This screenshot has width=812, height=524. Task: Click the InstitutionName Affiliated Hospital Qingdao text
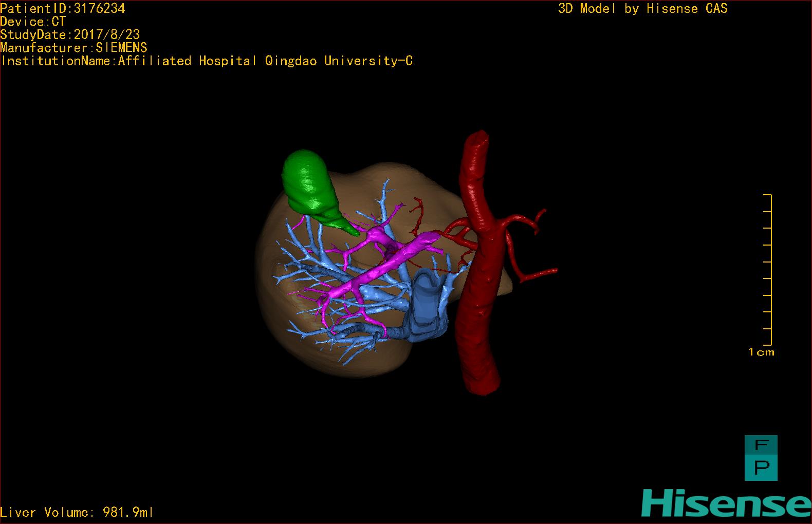point(207,61)
